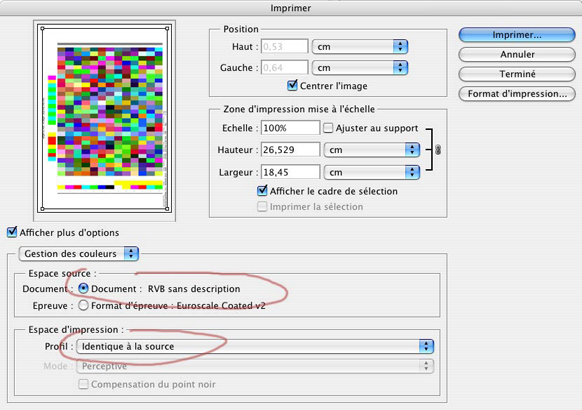Screen dimensions: 582x410
Task: Open Format d'impression... settings
Action: 517,94
